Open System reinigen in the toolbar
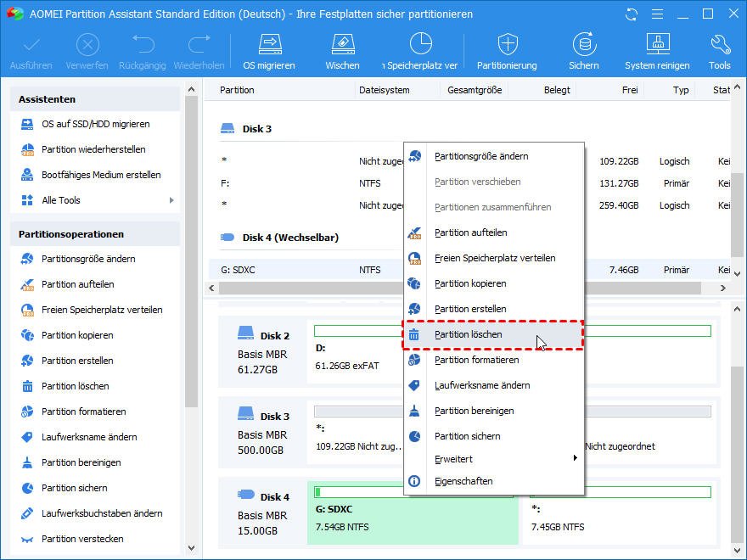Viewport: 747px width, 560px height. [657, 52]
